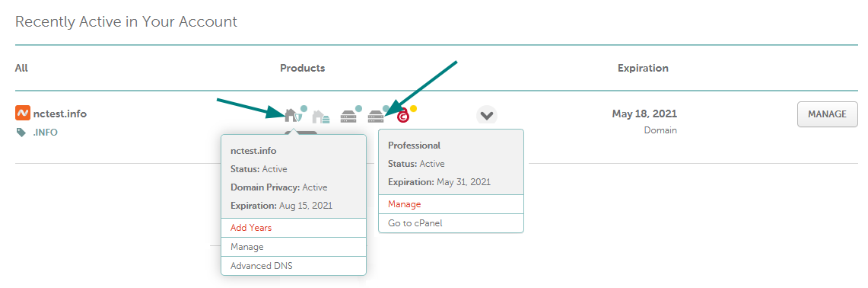Expand the product row with the chevron arrow
Viewport: 868px width, 288px height.
pyautogui.click(x=487, y=115)
